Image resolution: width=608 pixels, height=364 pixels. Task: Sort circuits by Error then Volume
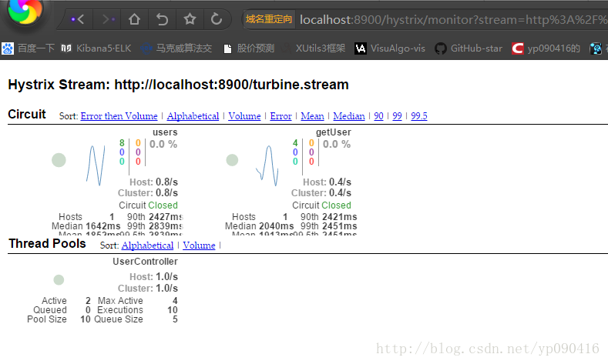point(119,115)
